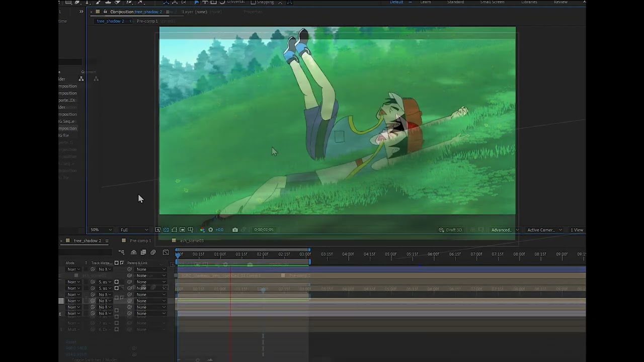Open the 50% magnification dropdown

pos(101,230)
